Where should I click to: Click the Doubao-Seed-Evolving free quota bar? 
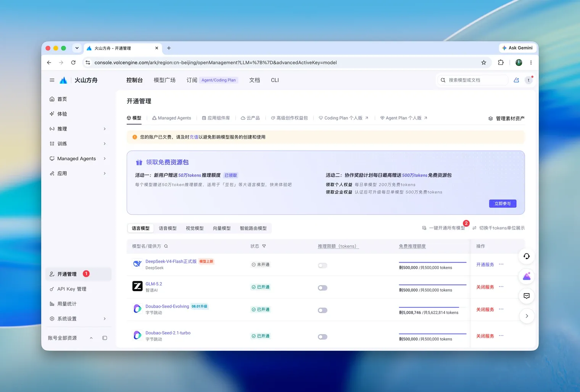point(433,307)
